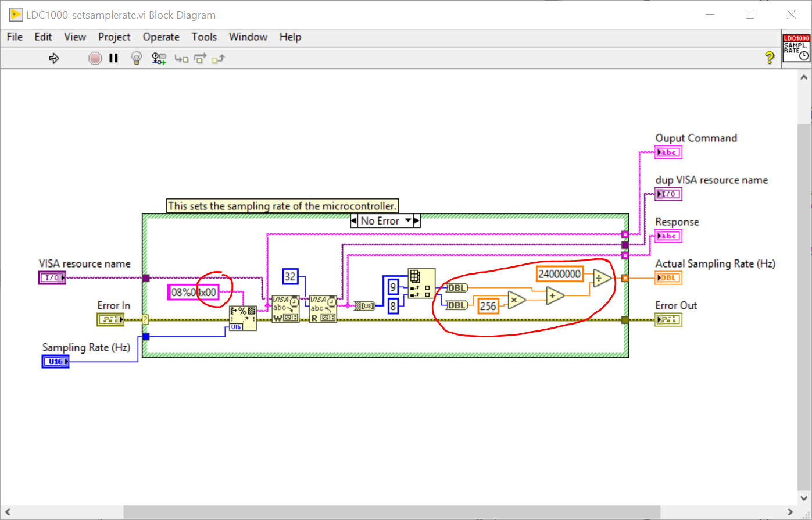Click the horizontal scrollbar right arrow
Image resolution: width=812 pixels, height=520 pixels.
(x=790, y=512)
